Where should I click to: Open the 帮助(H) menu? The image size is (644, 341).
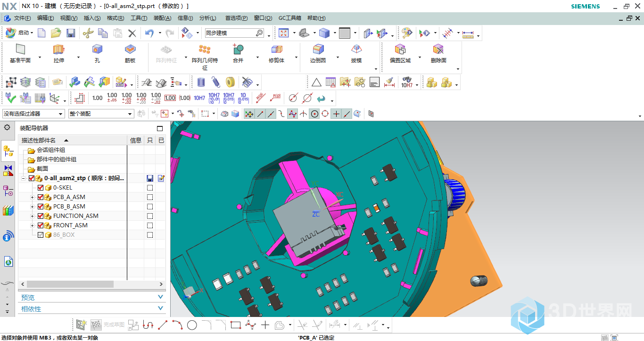coord(316,18)
